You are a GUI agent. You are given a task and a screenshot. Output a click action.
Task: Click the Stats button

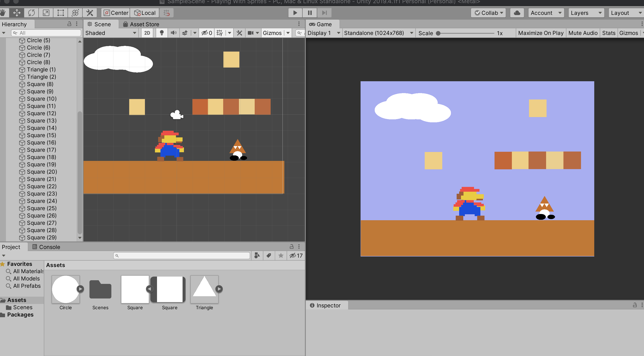608,33
